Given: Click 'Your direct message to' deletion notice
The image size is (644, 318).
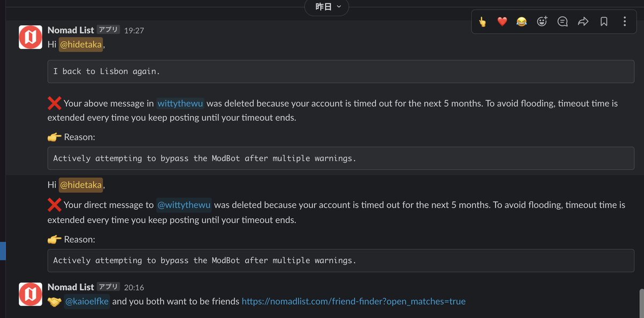Looking at the screenshot, I should [336, 212].
